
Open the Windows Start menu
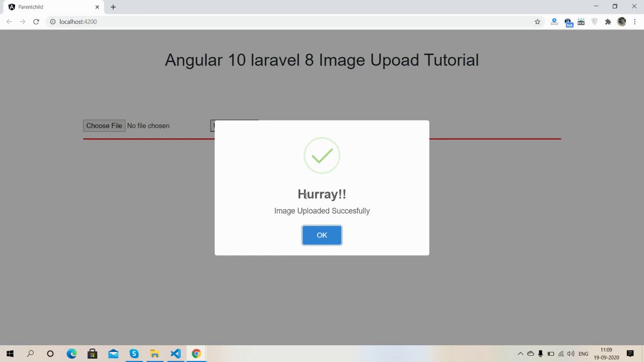[10, 354]
